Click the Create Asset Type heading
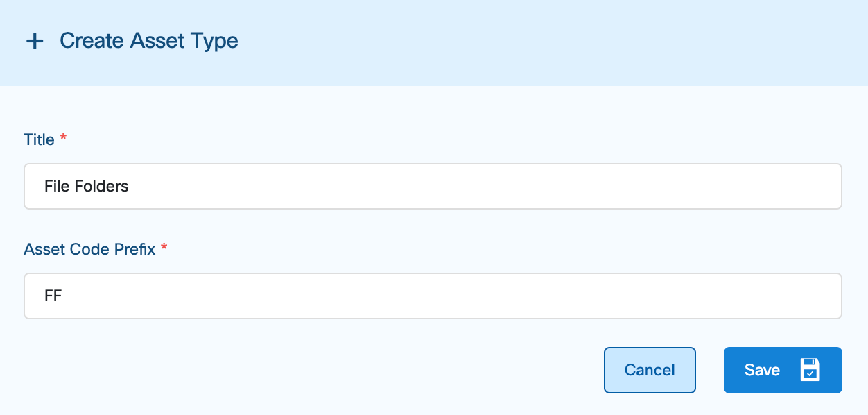Screen dimensions: 868x415 click(x=148, y=41)
